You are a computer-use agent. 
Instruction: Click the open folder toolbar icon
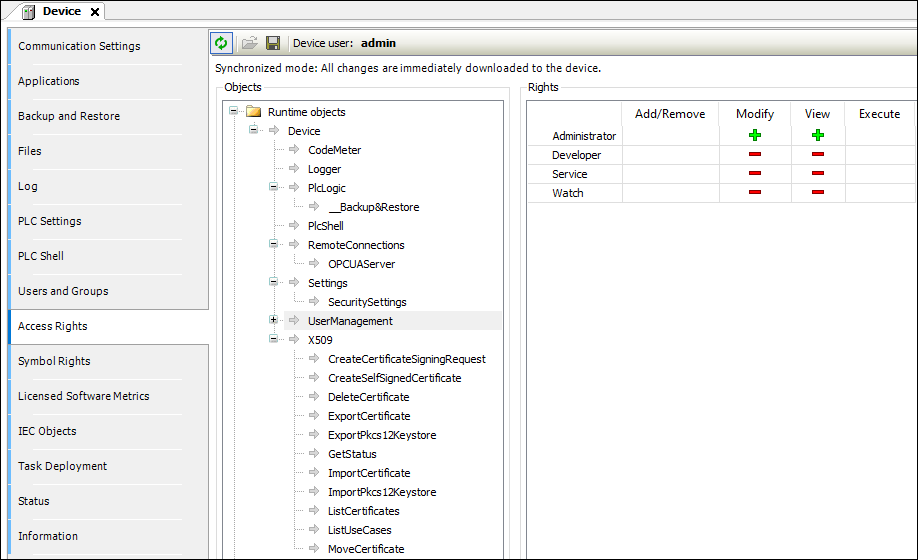click(x=250, y=43)
